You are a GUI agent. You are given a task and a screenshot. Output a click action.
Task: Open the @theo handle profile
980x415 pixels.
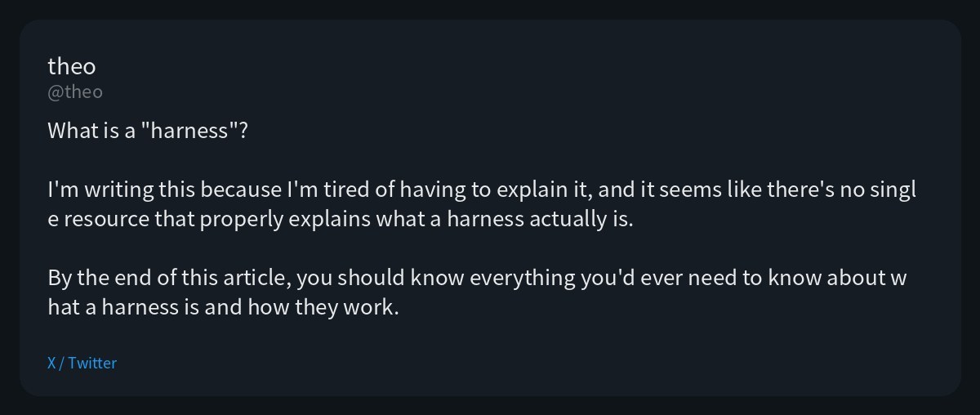click(x=75, y=91)
